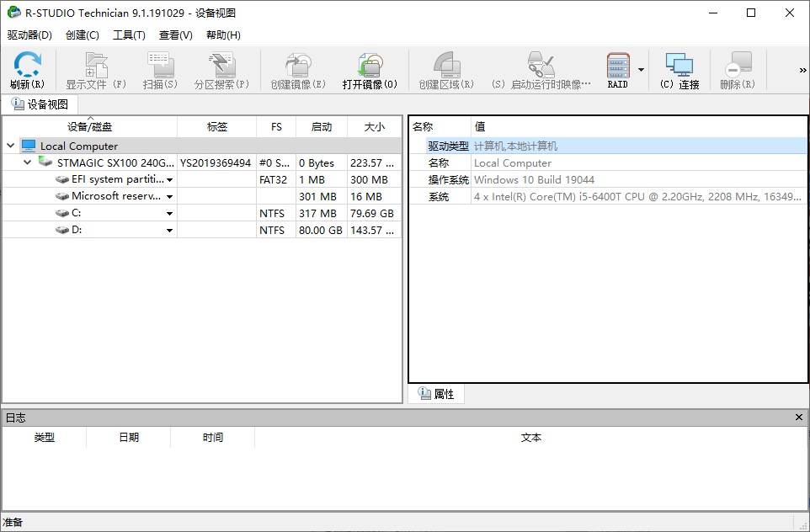The height and width of the screenshot is (532, 810).
Task: Click the 启动 column header
Action: 322,126
